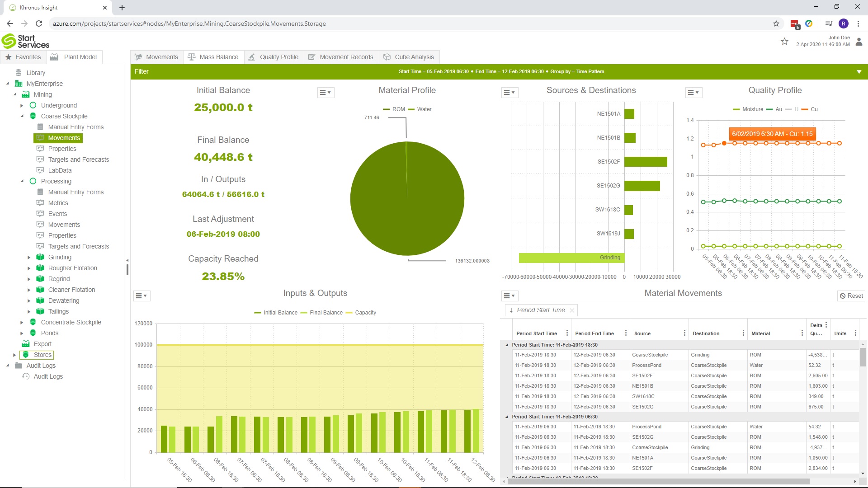This screenshot has height=488, width=868.
Task: Click the Underground node icon
Action: pos(33,105)
